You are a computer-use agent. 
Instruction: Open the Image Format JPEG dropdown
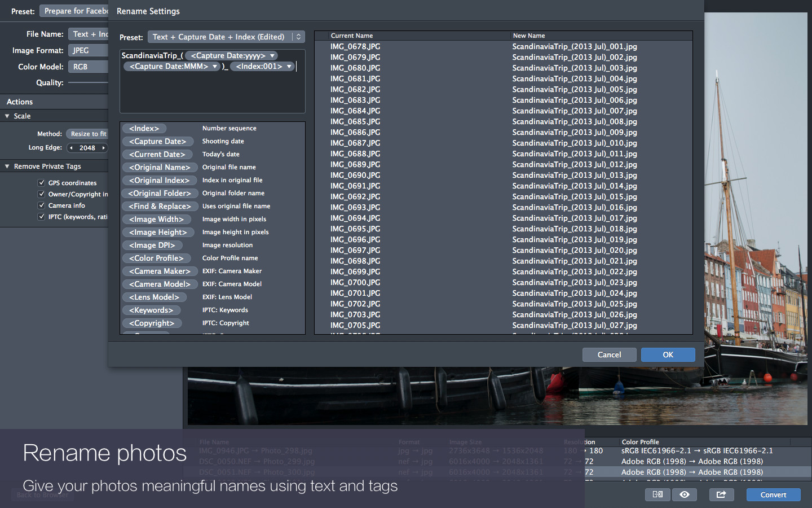click(88, 50)
